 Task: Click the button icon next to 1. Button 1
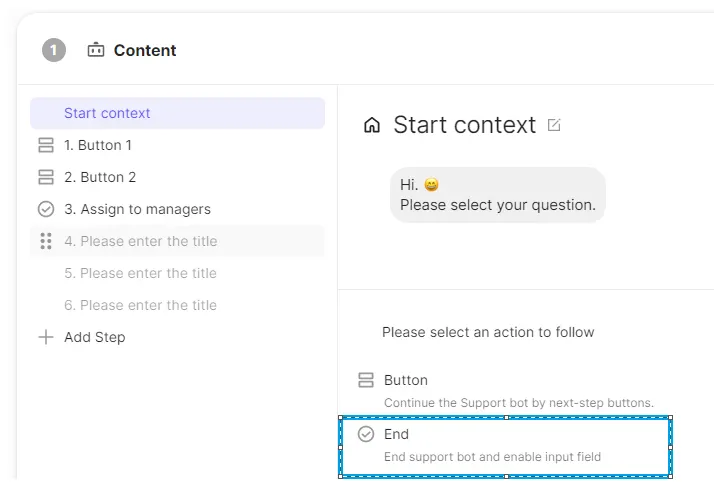(45, 145)
